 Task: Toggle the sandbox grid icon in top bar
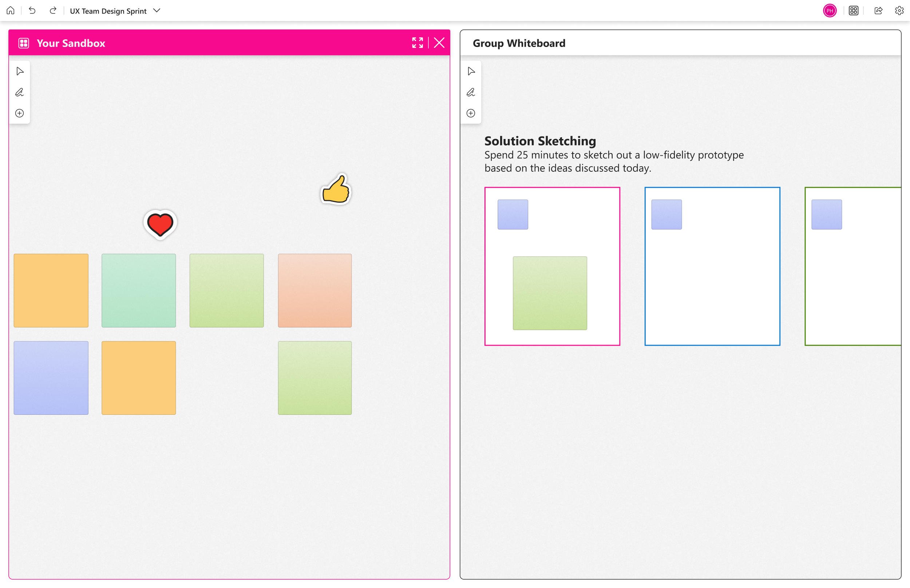point(854,11)
